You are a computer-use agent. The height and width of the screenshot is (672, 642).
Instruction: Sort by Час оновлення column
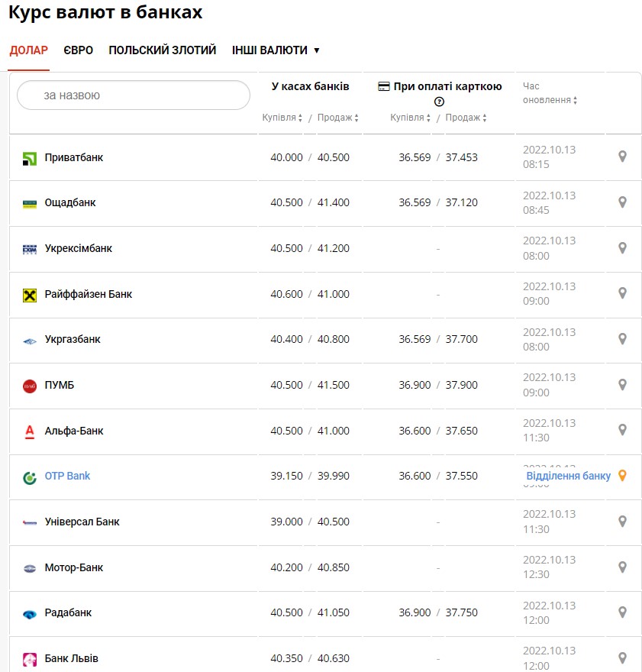(x=550, y=100)
